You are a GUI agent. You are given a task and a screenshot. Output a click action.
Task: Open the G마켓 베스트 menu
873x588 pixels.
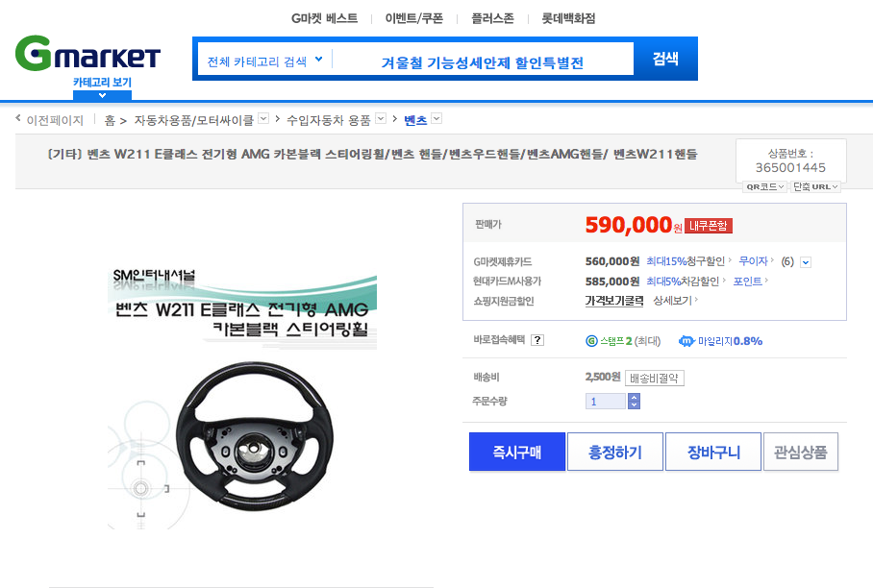click(325, 18)
